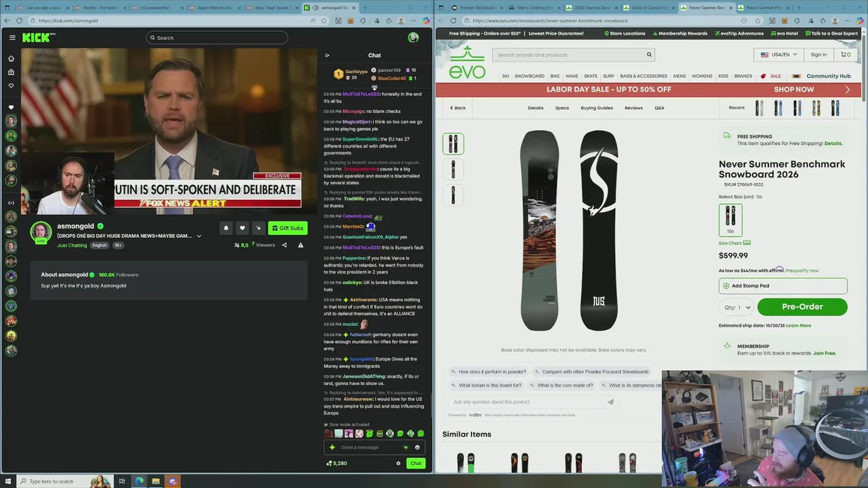The height and width of the screenshot is (488, 868).
Task: Jump to the Specs section tab
Action: point(562,108)
